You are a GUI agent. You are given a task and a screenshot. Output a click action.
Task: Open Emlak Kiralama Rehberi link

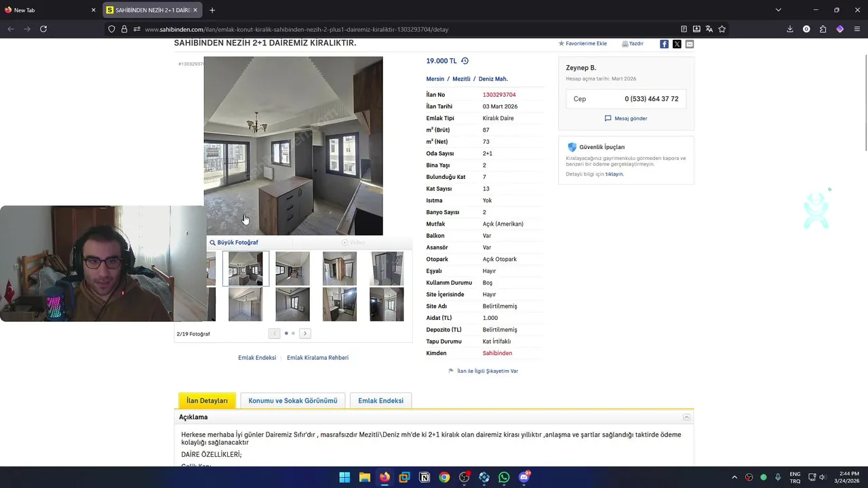317,358
